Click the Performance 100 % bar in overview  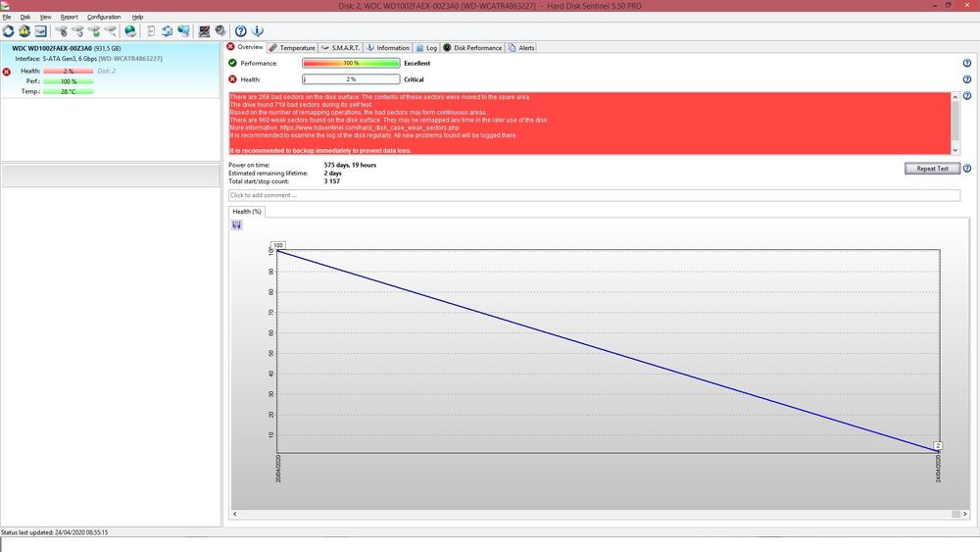click(351, 63)
